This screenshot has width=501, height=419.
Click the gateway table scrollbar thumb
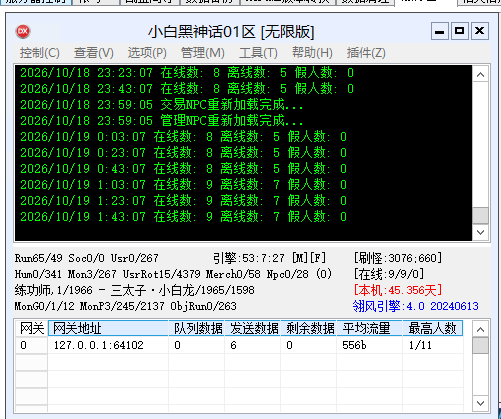[480, 346]
